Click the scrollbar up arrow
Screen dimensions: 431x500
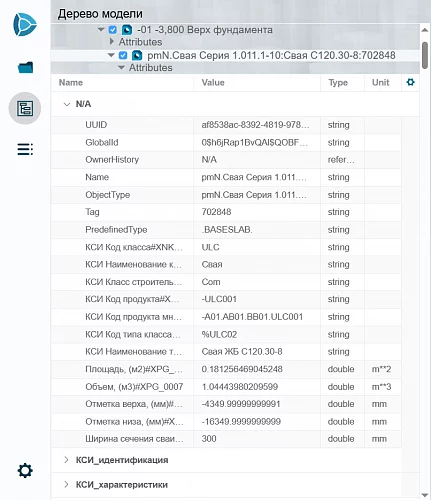coord(425,30)
